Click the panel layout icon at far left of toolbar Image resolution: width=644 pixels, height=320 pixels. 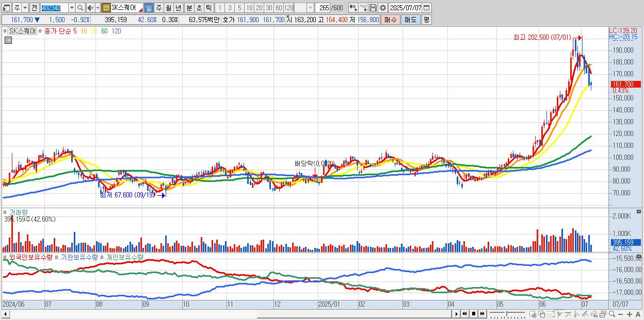click(7, 8)
